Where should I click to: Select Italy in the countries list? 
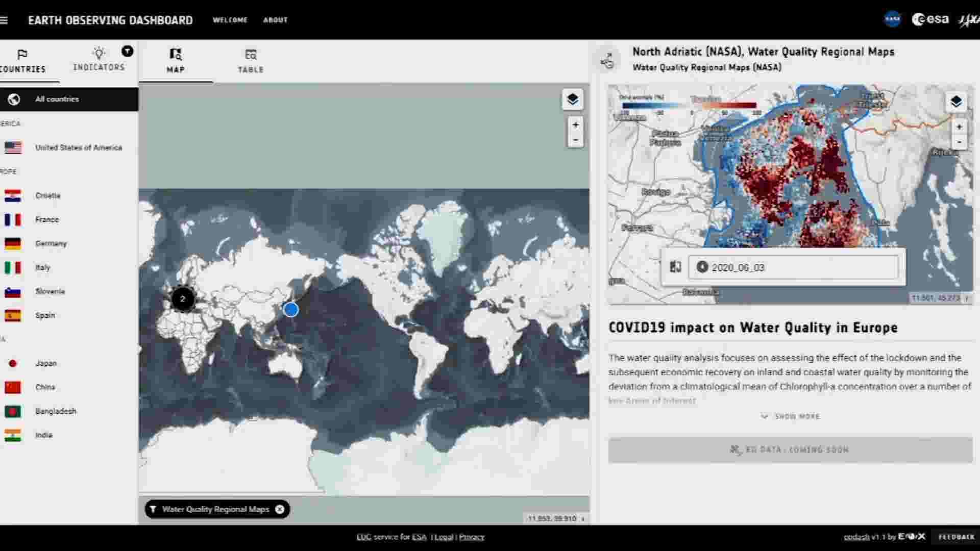click(x=42, y=267)
